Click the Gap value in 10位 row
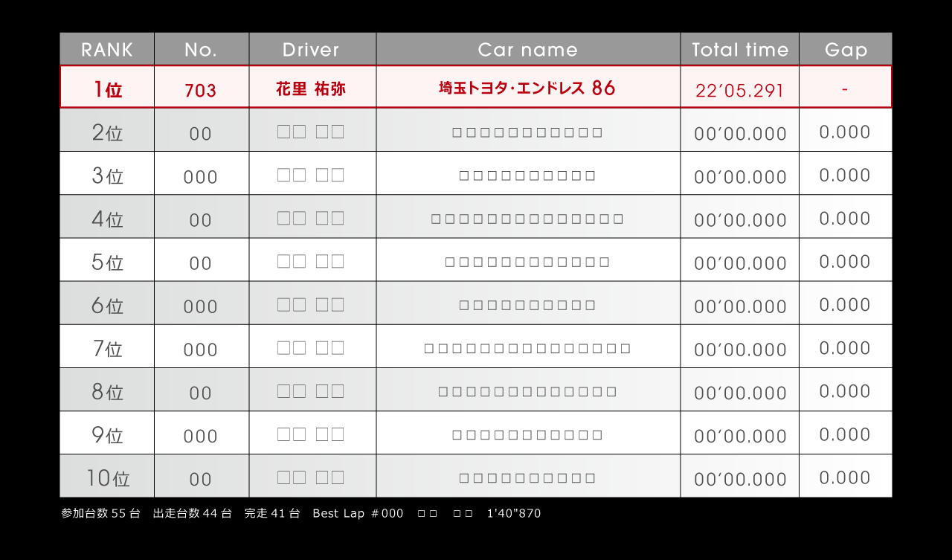Screen dimensions: 952x560 845,477
